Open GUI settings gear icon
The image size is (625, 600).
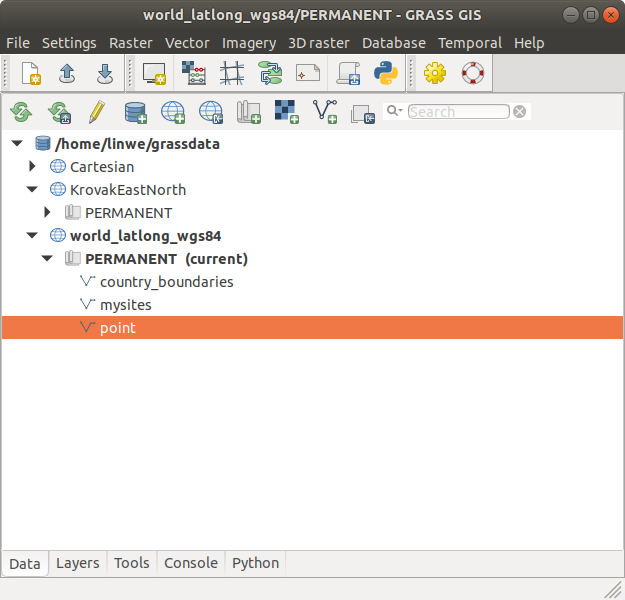(434, 74)
